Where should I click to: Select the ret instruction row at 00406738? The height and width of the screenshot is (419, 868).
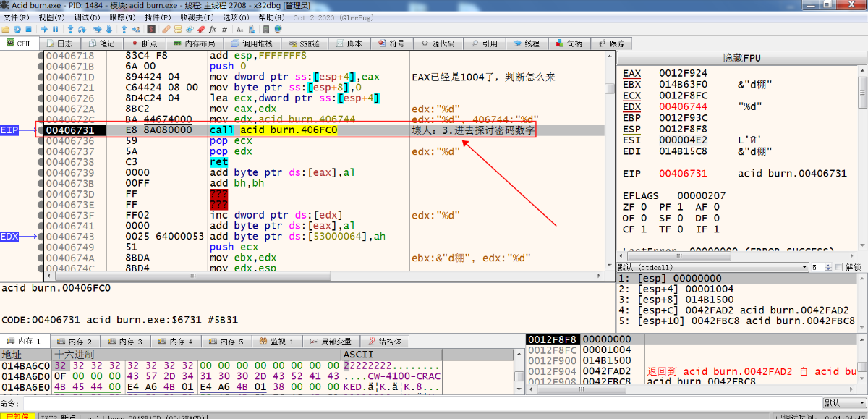click(x=325, y=162)
